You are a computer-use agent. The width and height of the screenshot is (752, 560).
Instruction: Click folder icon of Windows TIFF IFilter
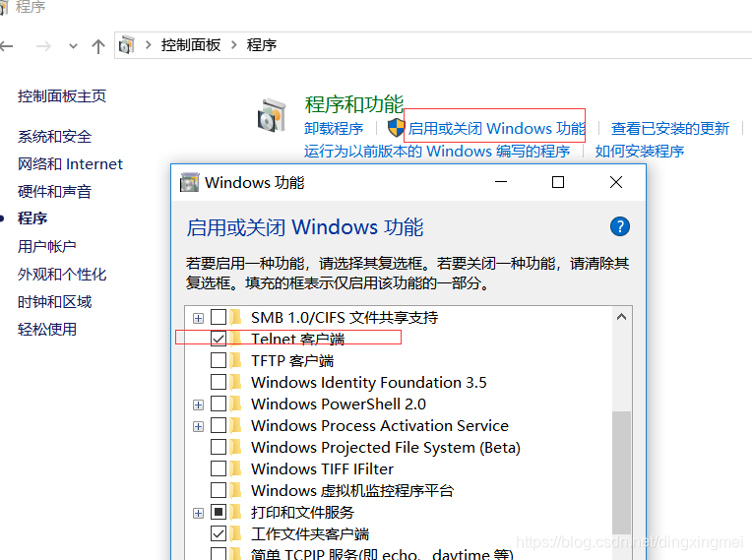pyautogui.click(x=235, y=468)
